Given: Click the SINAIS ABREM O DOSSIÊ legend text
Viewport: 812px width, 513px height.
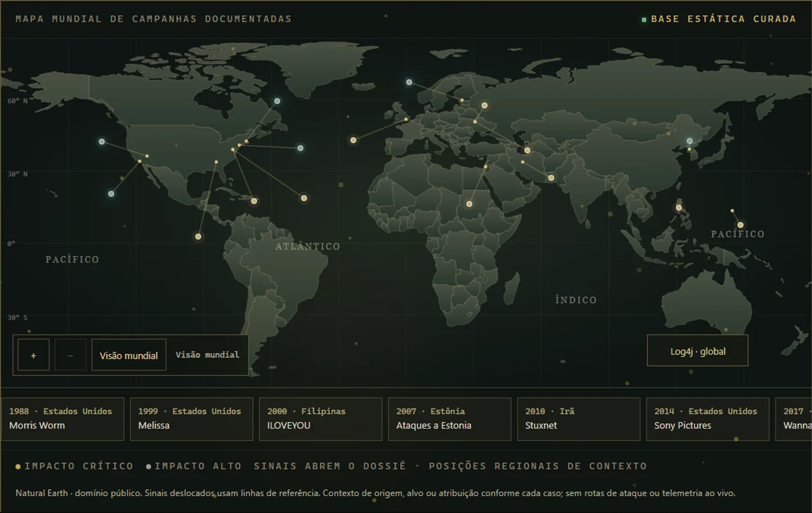Looking at the screenshot, I should coord(330,466).
